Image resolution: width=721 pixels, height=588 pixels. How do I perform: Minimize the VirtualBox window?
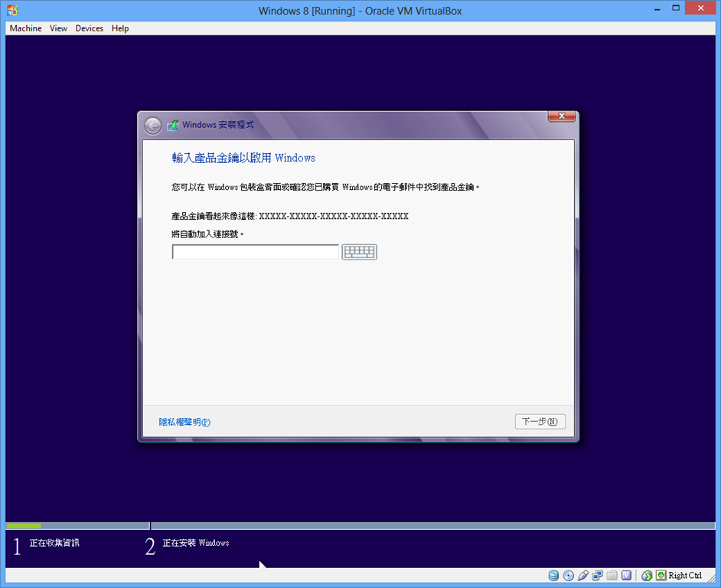(657, 9)
